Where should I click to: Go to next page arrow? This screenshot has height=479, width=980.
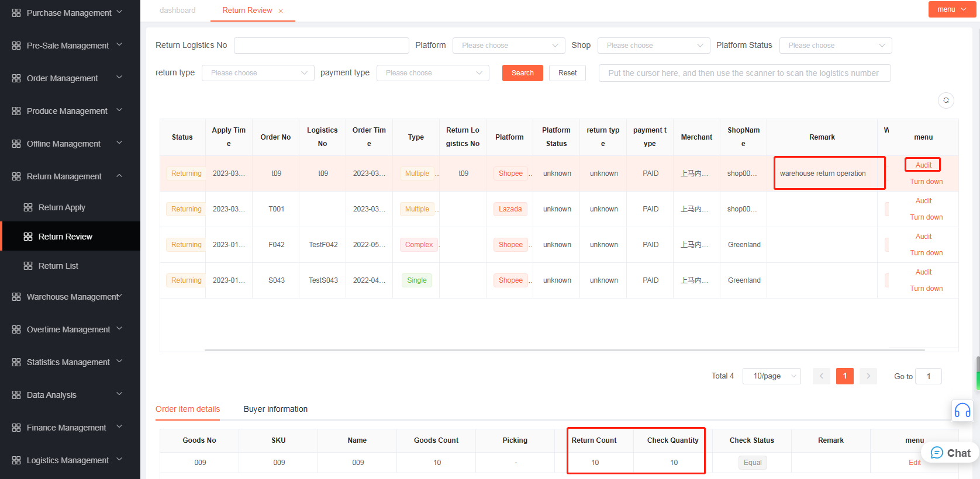[x=868, y=376]
